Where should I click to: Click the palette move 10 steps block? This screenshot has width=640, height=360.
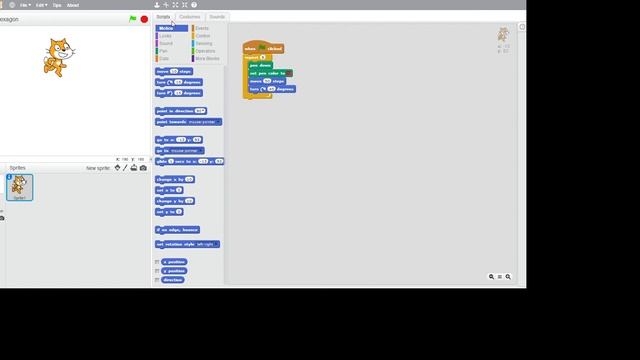[174, 71]
